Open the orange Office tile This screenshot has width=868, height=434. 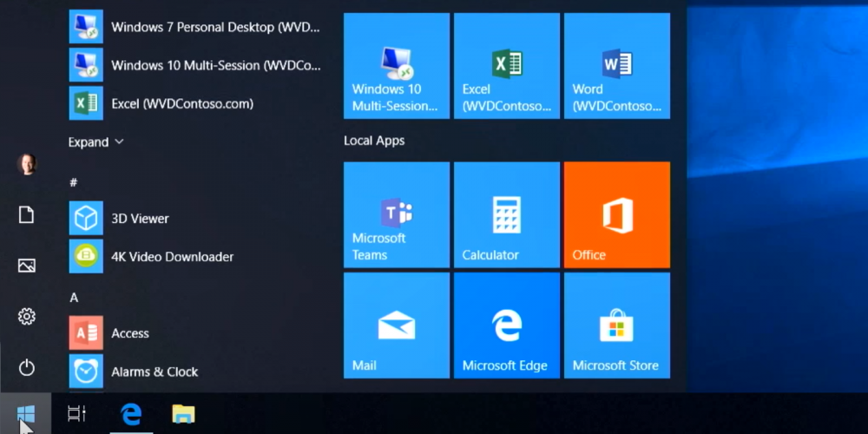(x=616, y=214)
